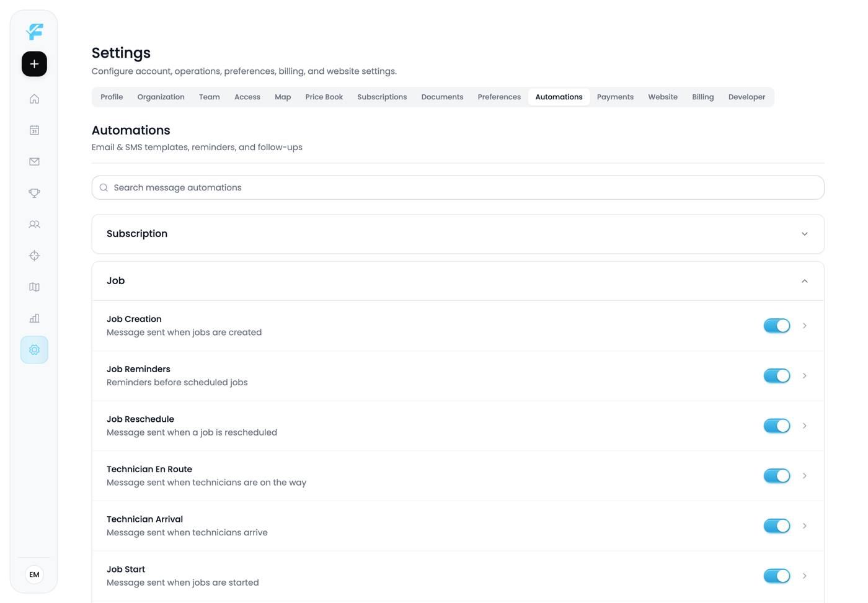868x603 pixels.
Task: Click the Job Reschedule row title
Action: [x=140, y=419]
